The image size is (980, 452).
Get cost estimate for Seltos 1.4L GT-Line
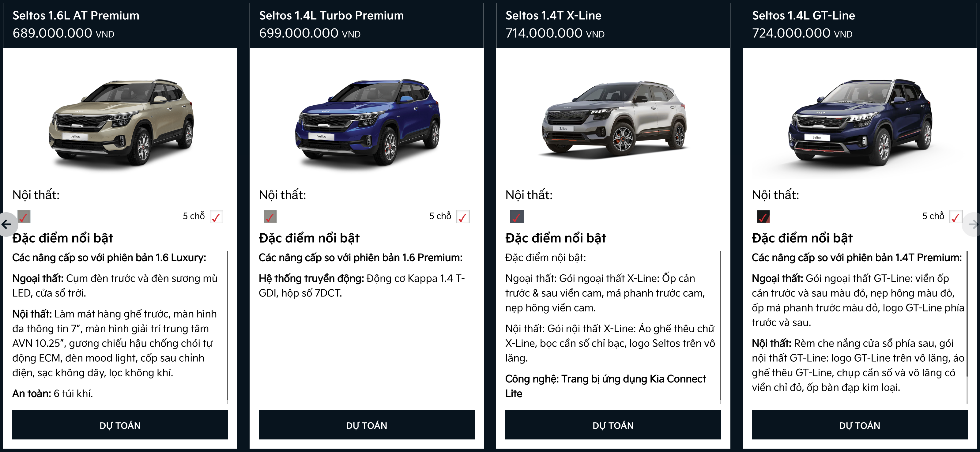pyautogui.click(x=859, y=425)
